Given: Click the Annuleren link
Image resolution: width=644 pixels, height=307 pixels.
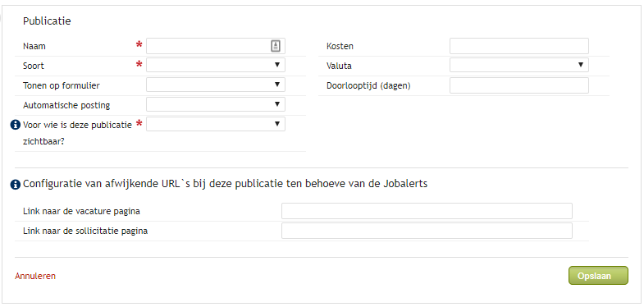Looking at the screenshot, I should pos(35,276).
